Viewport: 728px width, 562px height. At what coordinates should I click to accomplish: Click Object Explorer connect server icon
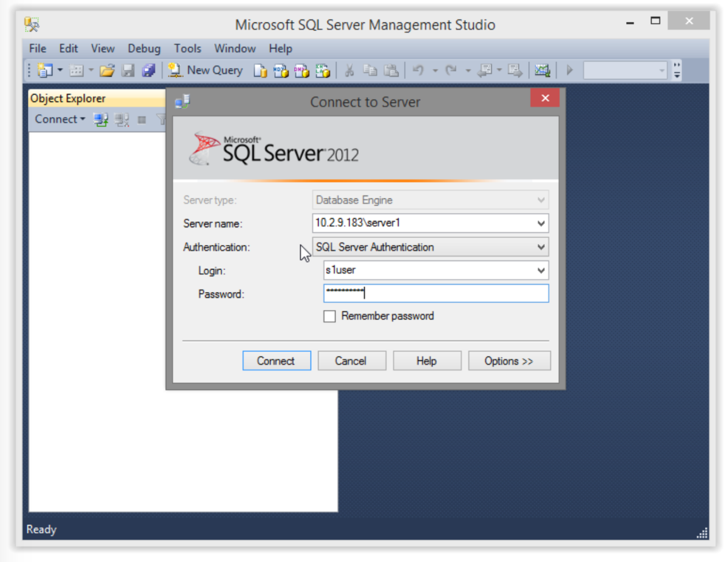101,120
